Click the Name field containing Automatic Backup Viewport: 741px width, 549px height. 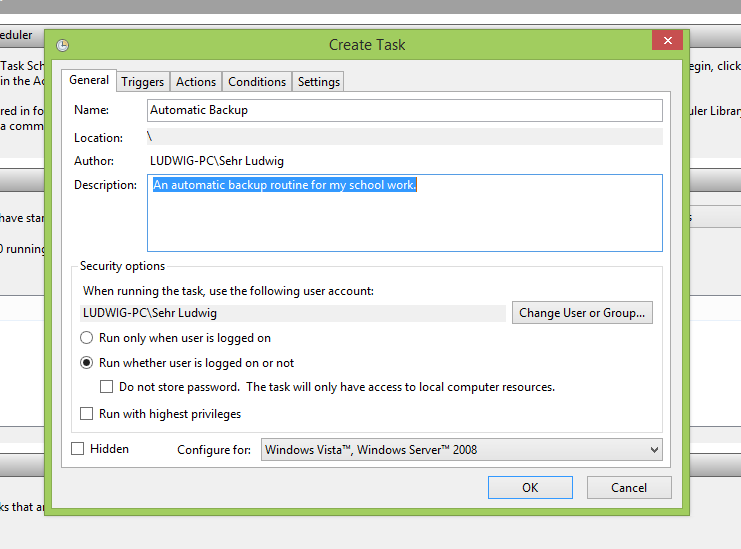[x=404, y=110]
